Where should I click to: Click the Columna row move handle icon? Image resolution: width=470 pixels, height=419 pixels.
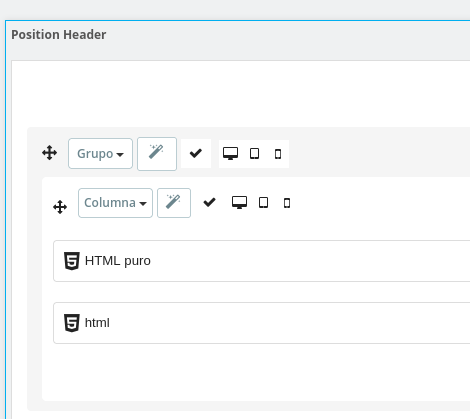point(60,207)
